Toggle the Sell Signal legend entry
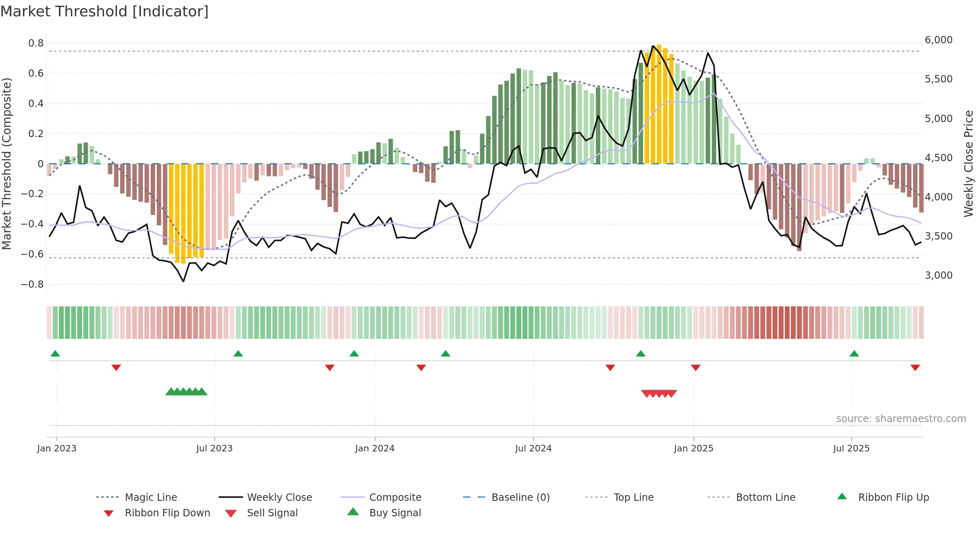 coord(261,513)
